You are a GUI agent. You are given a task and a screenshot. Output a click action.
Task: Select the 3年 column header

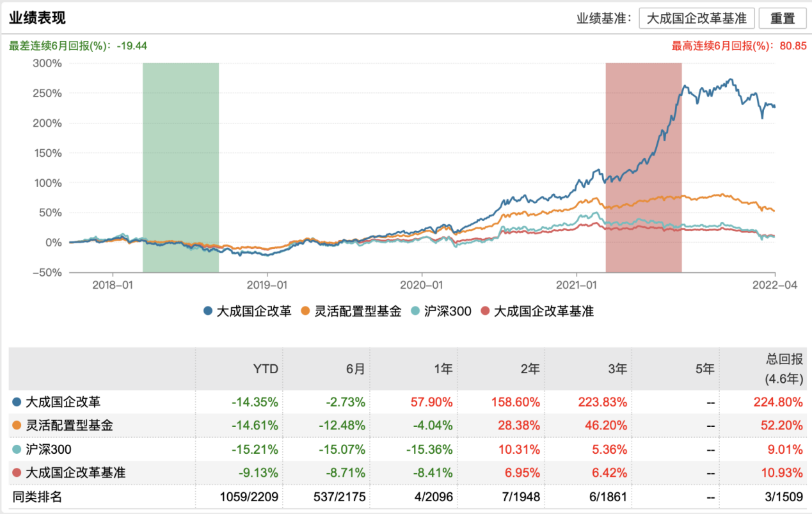617,369
